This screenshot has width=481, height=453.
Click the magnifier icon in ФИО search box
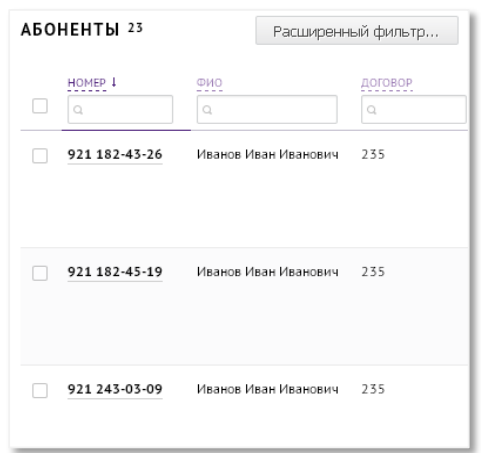(x=207, y=110)
